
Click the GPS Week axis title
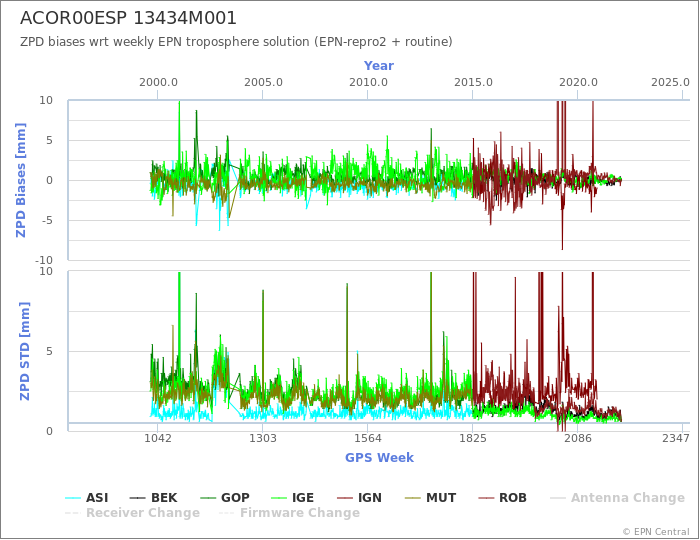click(x=379, y=457)
